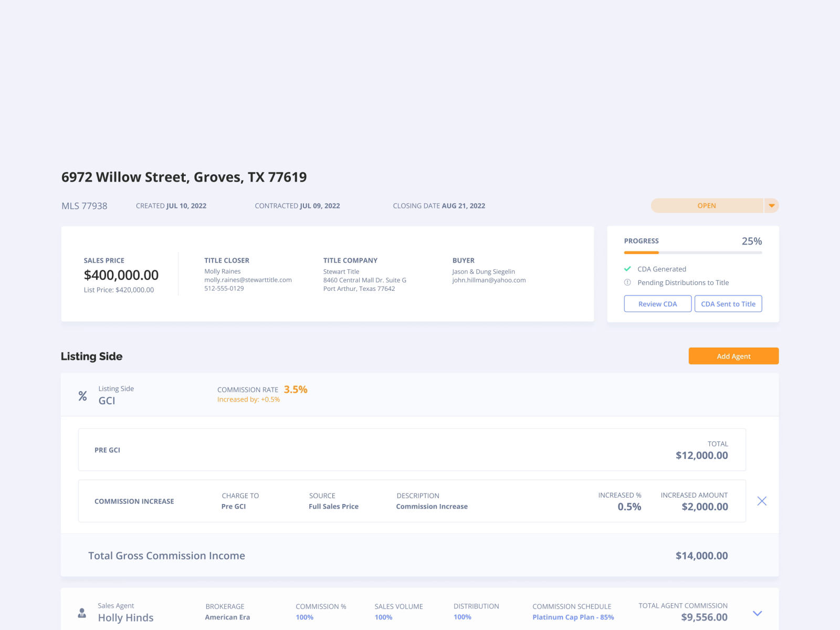Viewport: 840px width, 630px height.
Task: Click the CDA Sent to Title button
Action: 728,304
